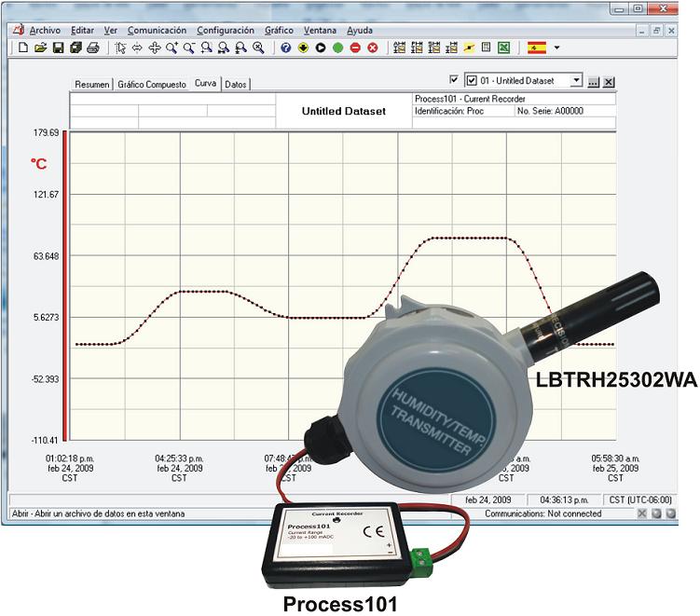Choose the horizontal pan arrows tool
Screen dimensions: 700x616
(x=137, y=48)
